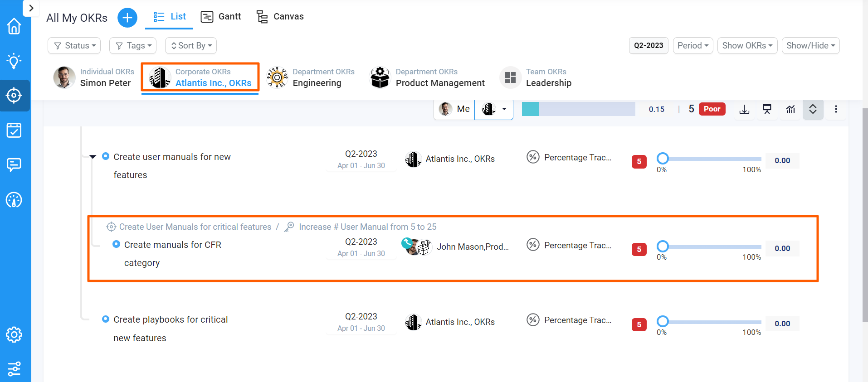Open the Status filter dropdown
Viewport: 868px width, 382px height.
pyautogui.click(x=74, y=46)
